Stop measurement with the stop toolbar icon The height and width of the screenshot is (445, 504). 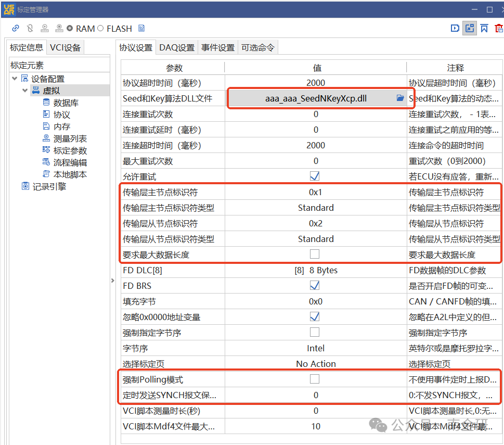59,28
